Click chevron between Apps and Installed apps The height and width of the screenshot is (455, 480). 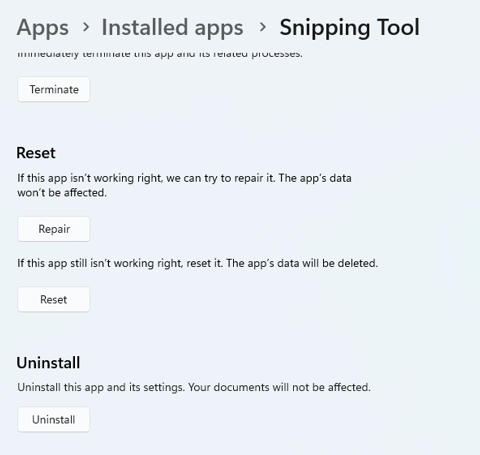tap(86, 27)
